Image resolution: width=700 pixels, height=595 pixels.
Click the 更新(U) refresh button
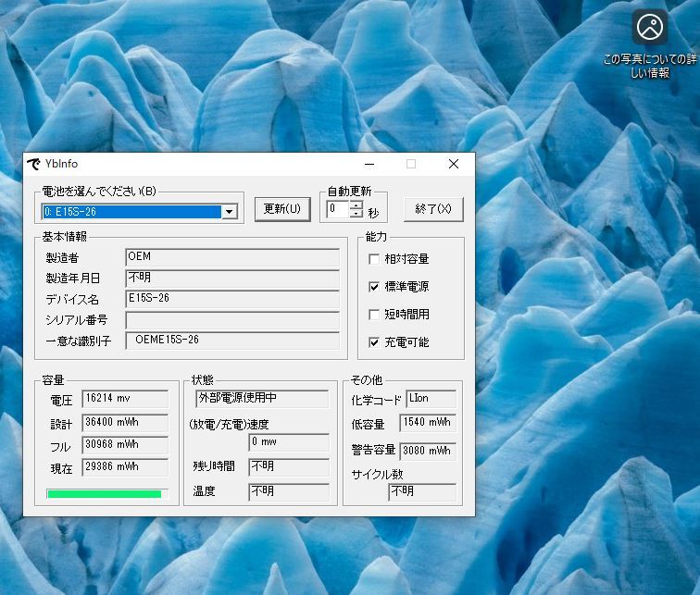point(282,209)
